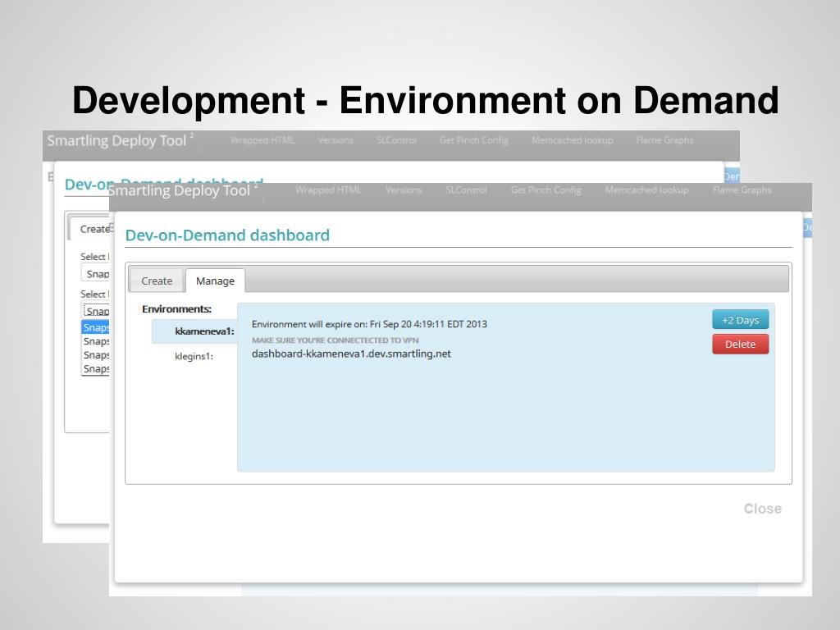Open Flame Graphs in front window navbar
This screenshot has height=630, width=840.
tap(742, 190)
